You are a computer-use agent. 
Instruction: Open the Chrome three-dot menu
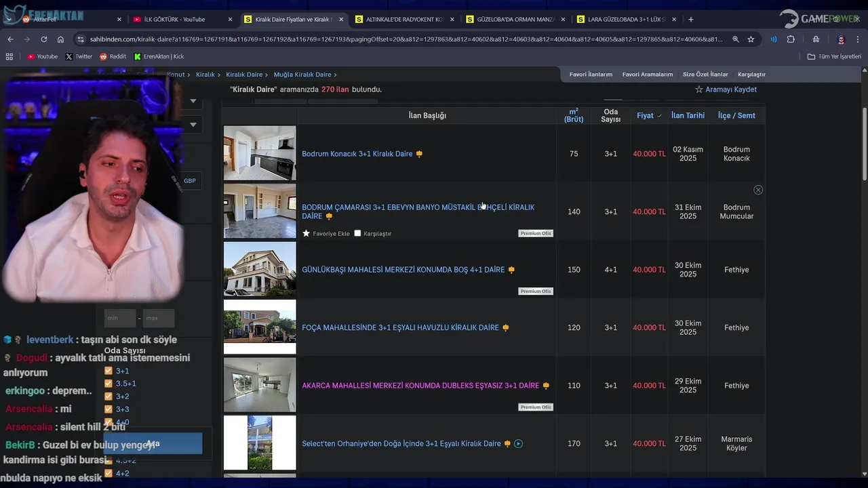pos(858,39)
